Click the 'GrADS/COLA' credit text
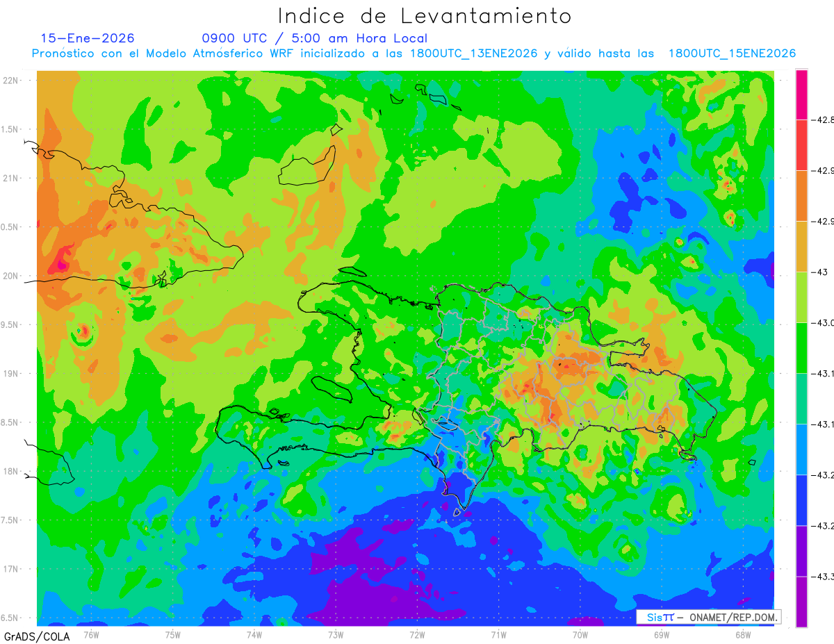This screenshot has height=644, width=834. coord(37,636)
